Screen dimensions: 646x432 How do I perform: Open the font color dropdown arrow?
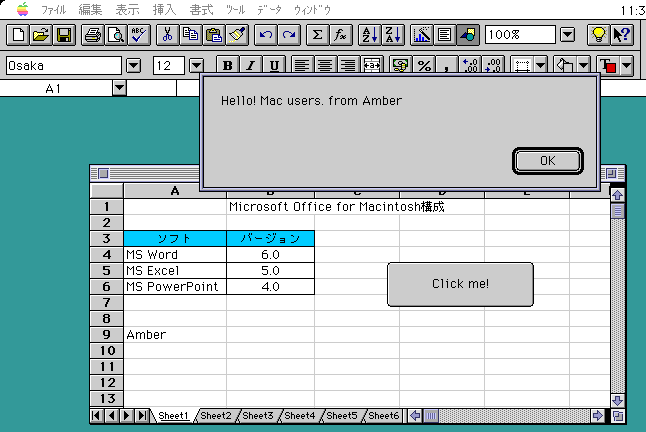click(x=627, y=65)
